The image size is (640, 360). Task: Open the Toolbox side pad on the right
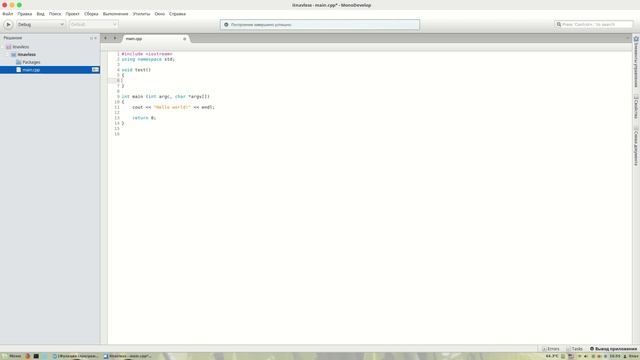[x=636, y=62]
